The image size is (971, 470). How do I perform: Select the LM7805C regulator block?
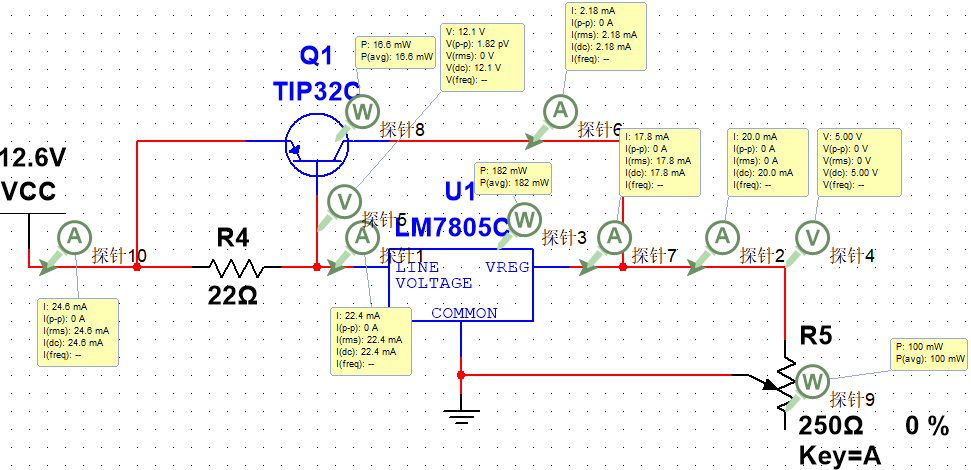(x=461, y=285)
